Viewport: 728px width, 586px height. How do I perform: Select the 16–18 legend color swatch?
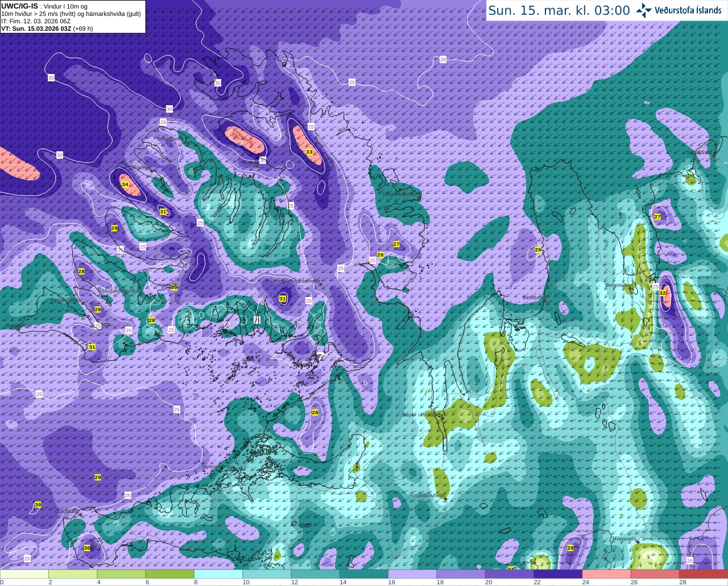click(x=412, y=574)
